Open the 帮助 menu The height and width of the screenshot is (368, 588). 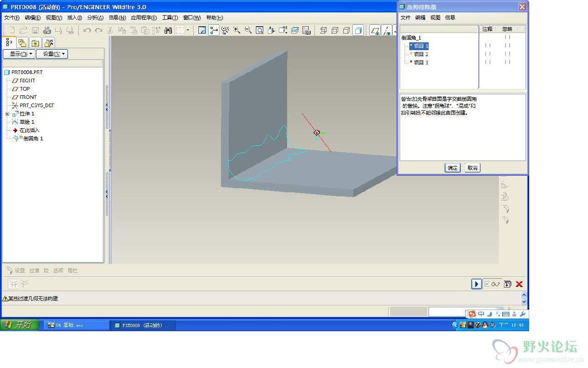pyautogui.click(x=215, y=17)
